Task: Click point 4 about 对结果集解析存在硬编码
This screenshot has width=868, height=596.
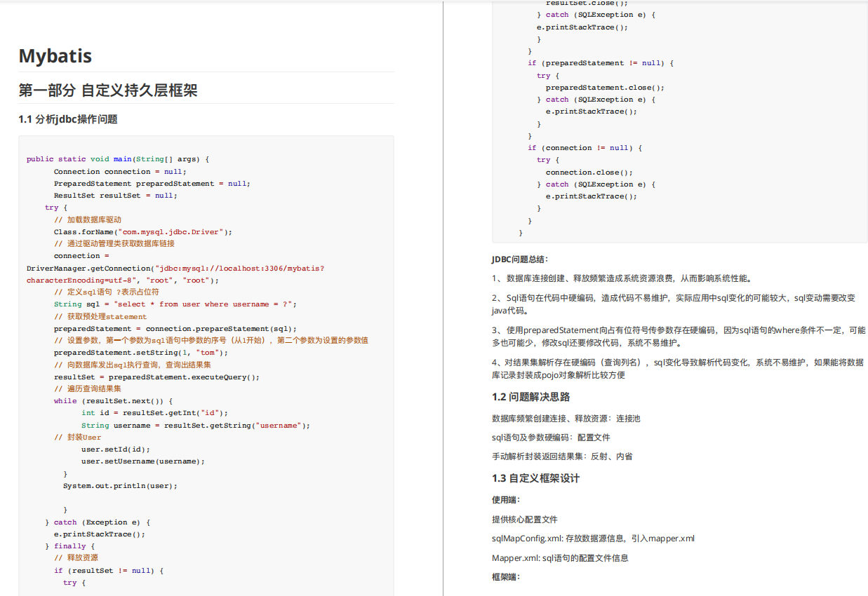Action: (x=678, y=369)
